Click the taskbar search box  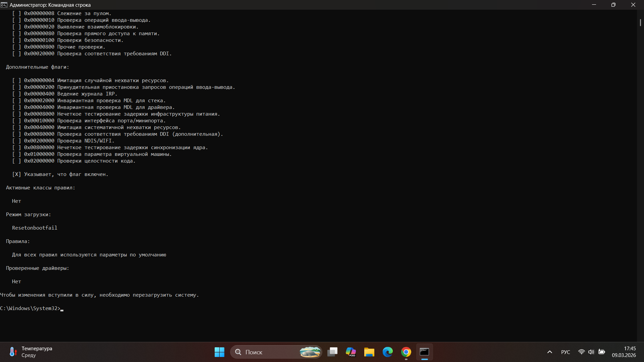click(276, 352)
